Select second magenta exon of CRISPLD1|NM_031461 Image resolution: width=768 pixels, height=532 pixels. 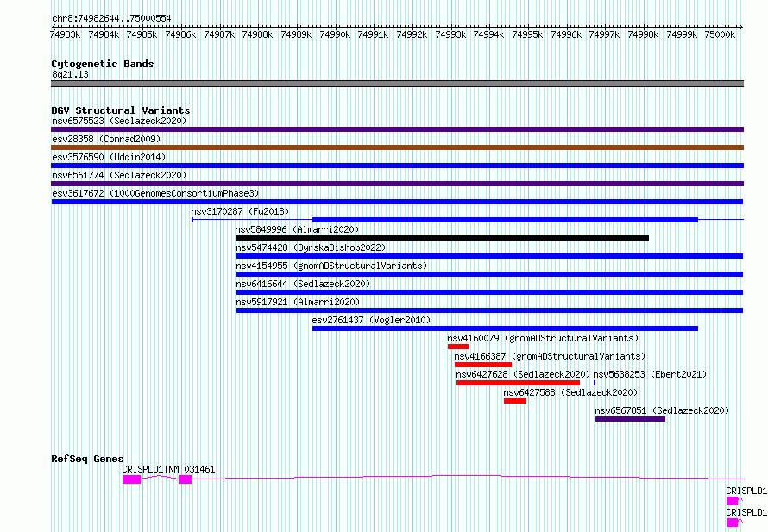coord(186,479)
